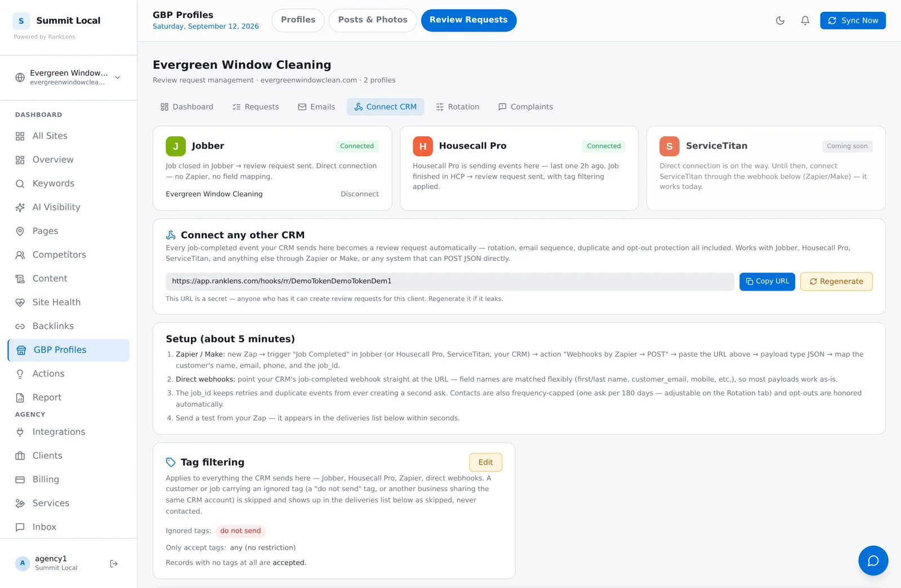Click the Housecall Pro H logo
The width and height of the screenshot is (901, 588).
423,146
